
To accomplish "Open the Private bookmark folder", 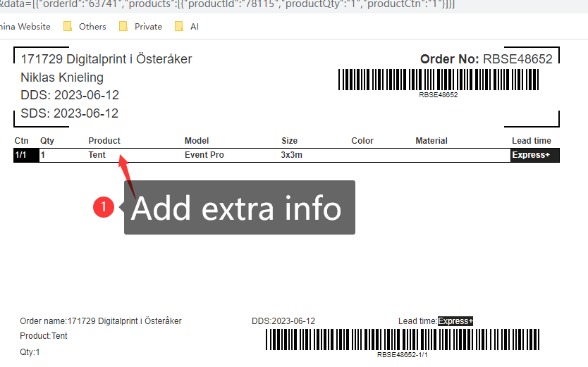I will [140, 27].
